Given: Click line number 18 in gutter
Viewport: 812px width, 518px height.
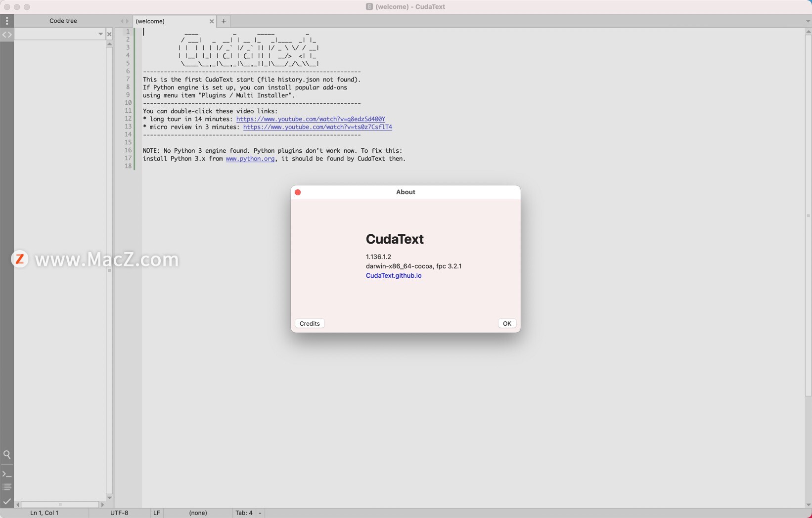Looking at the screenshot, I should (128, 166).
